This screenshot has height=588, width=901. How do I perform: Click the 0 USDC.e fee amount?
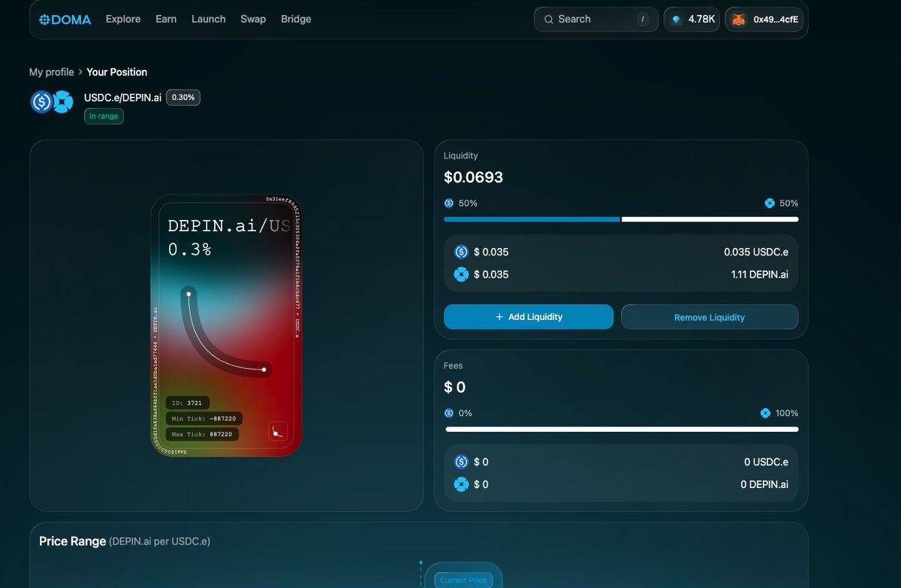[767, 462]
